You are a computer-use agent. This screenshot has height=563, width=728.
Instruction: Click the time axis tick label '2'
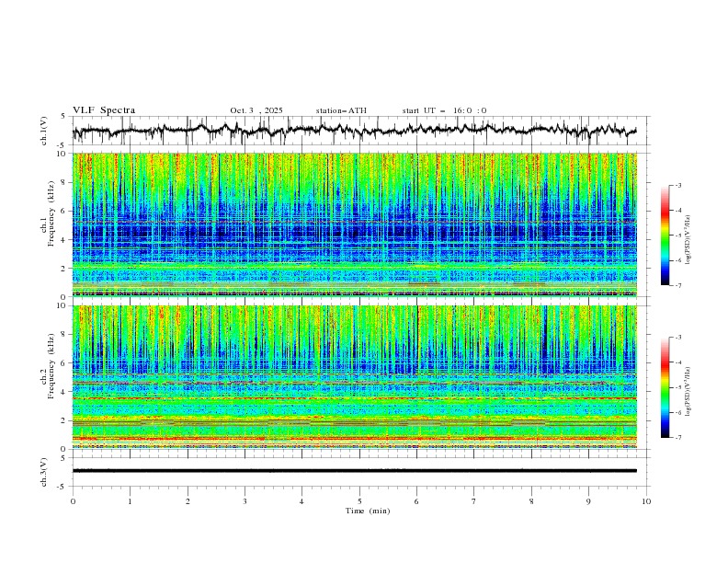(188, 501)
